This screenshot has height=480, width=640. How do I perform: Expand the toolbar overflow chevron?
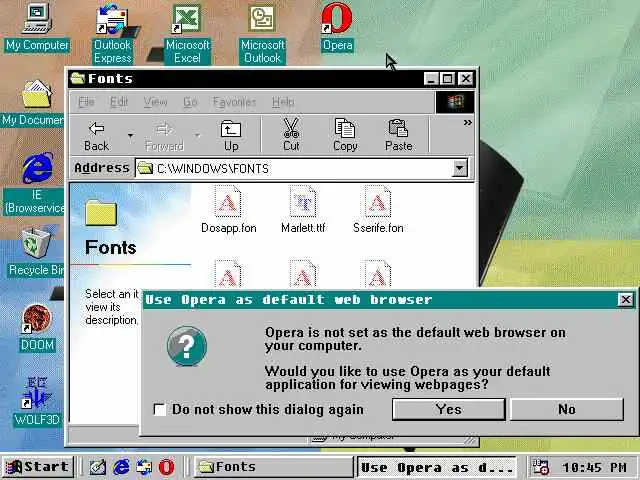click(x=468, y=122)
